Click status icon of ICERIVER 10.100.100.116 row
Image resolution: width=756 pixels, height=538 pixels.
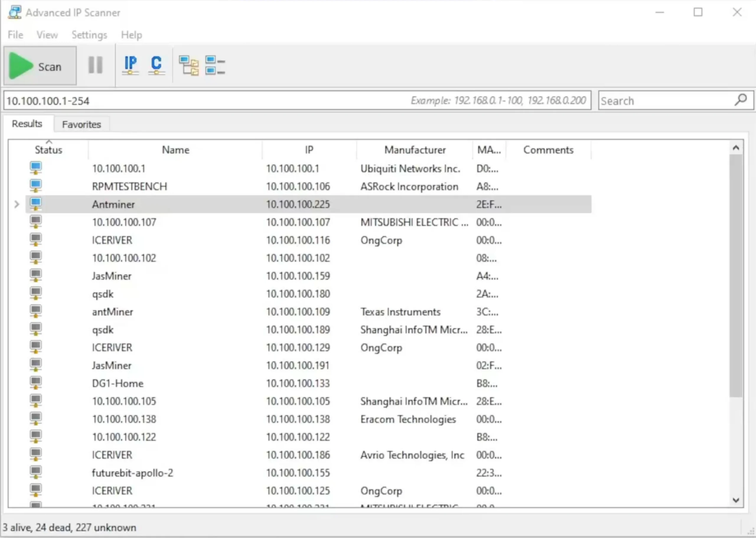[36, 240]
